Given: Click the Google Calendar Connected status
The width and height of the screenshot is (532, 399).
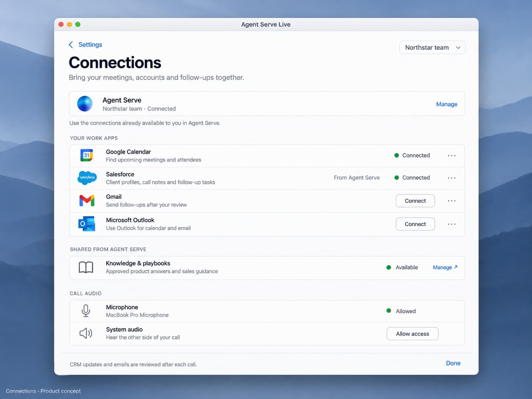Looking at the screenshot, I should 412,155.
